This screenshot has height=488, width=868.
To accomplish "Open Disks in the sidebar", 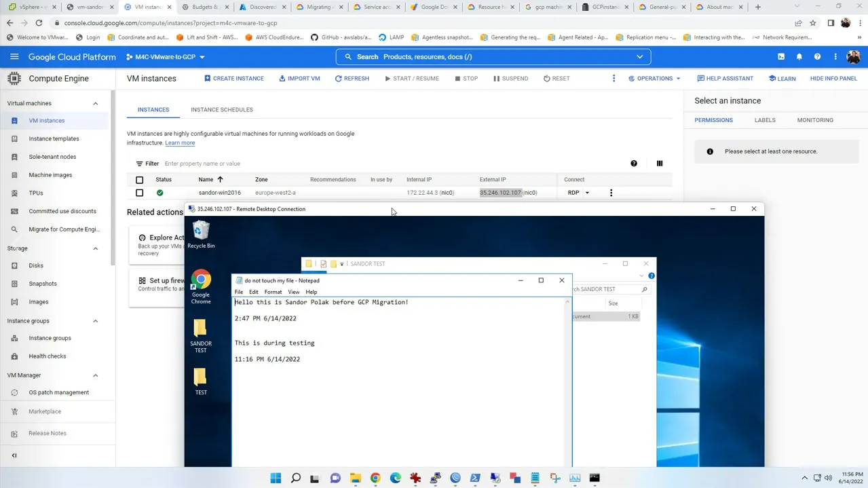I will (36, 266).
